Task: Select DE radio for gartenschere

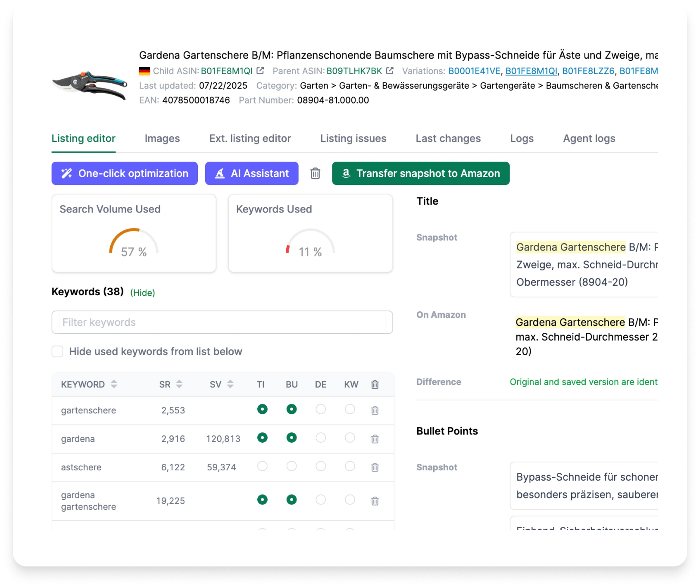Action: pos(321,409)
